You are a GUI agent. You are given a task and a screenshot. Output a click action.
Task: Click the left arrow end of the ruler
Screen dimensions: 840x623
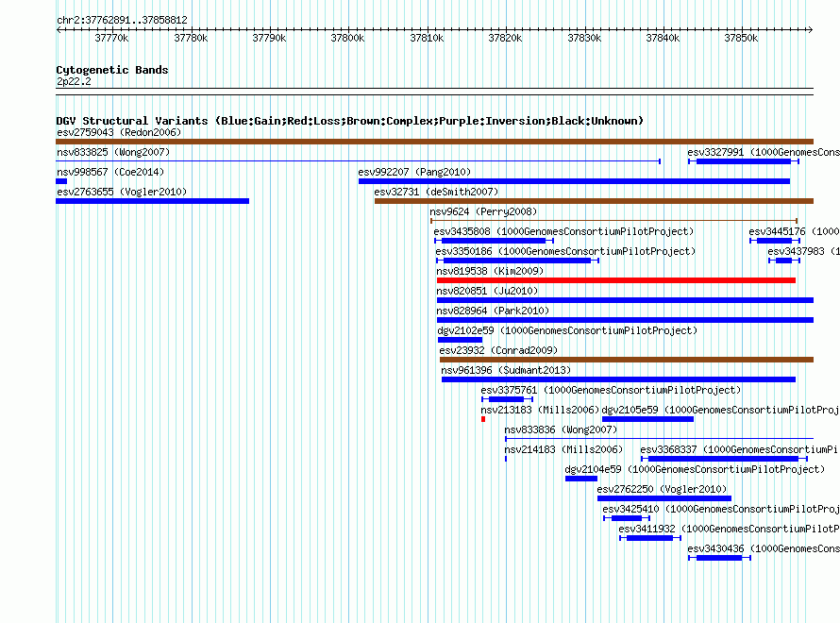click(59, 29)
